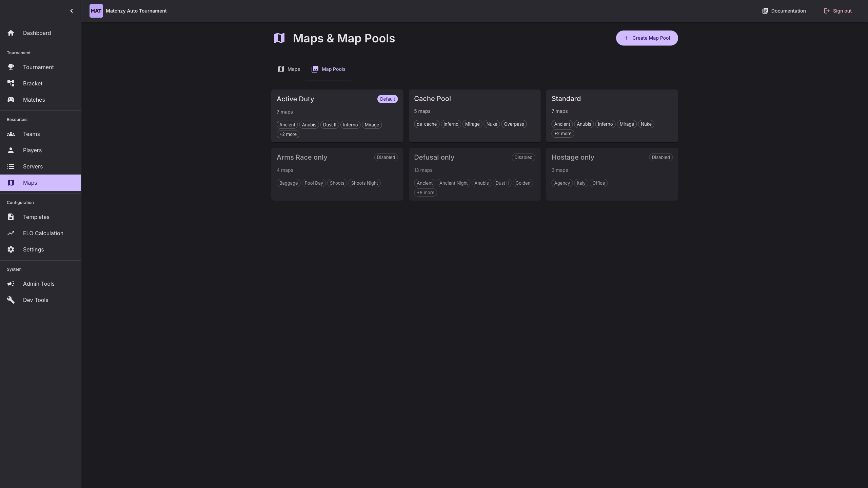Select the Map Pools tab
The image size is (868, 488).
328,69
